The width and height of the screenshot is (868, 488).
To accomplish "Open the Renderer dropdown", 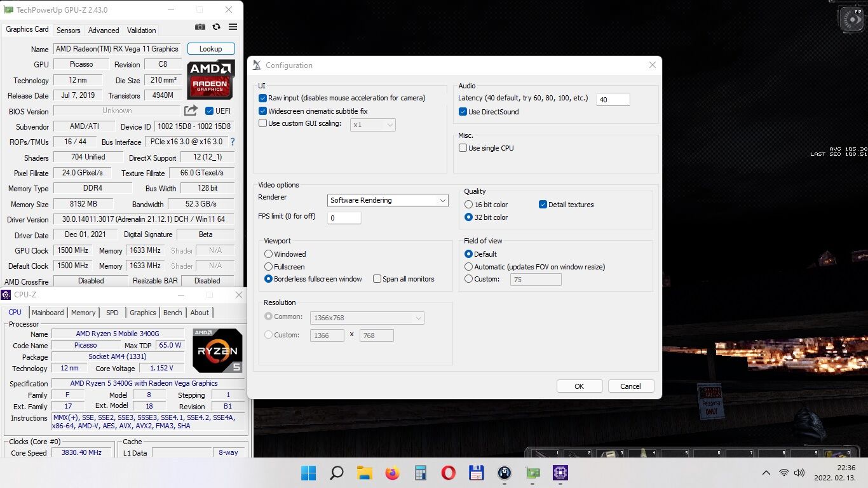I will [388, 200].
